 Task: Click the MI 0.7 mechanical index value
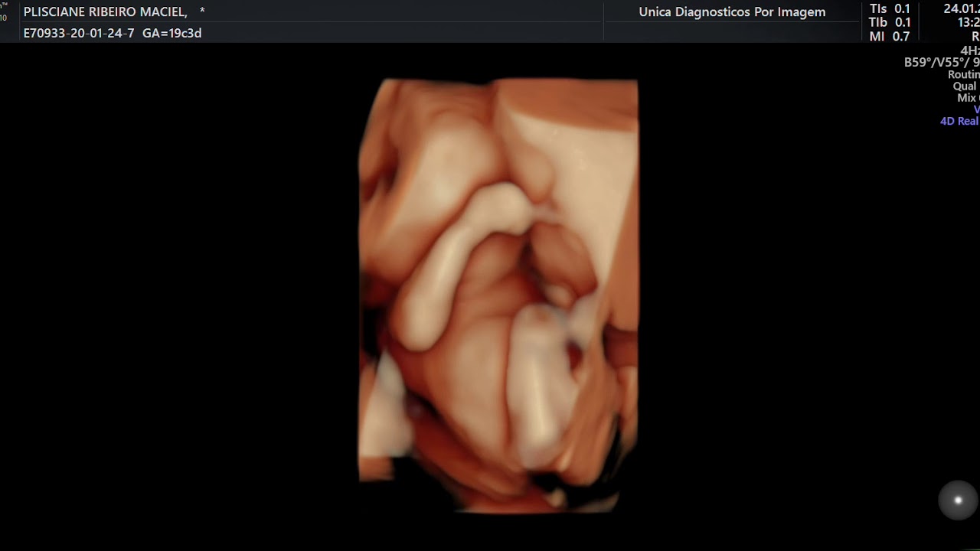click(x=890, y=37)
